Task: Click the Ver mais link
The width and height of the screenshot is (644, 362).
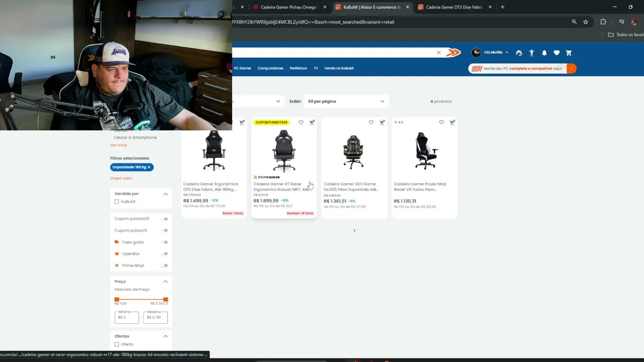Action: 119,145
